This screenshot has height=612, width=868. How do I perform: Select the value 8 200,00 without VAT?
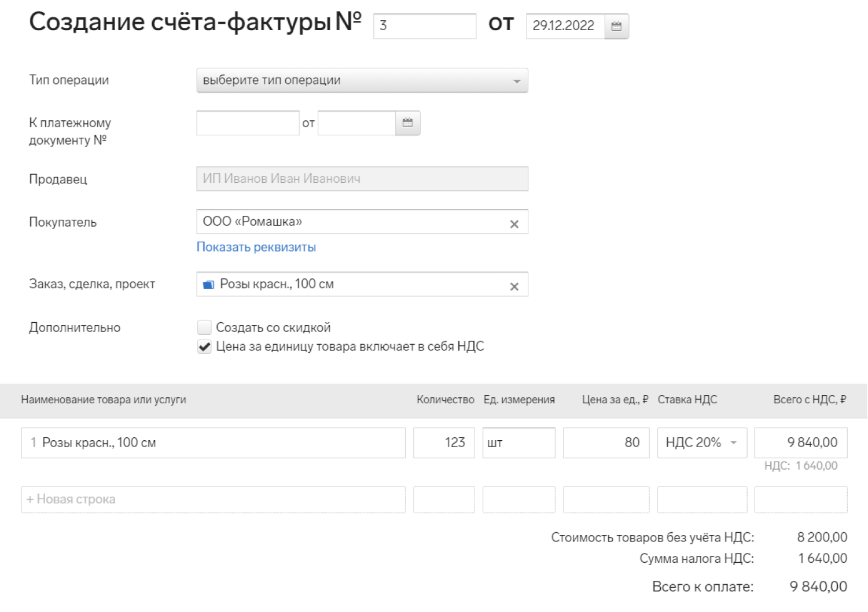tap(822, 537)
